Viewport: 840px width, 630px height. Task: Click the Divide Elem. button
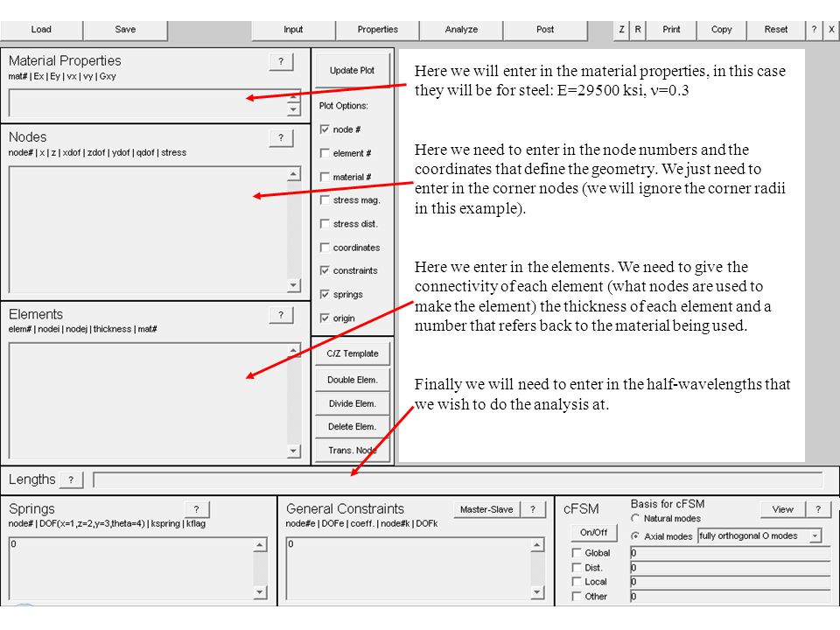(352, 403)
